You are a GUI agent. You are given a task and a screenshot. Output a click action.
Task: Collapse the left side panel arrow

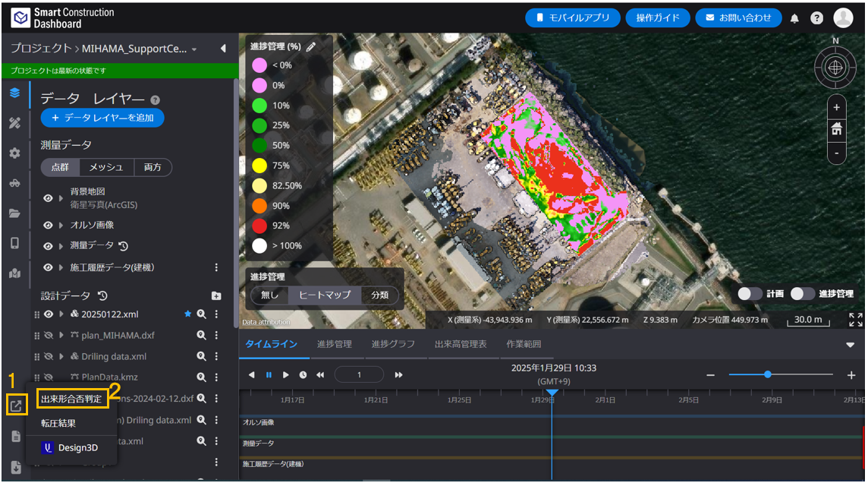223,49
